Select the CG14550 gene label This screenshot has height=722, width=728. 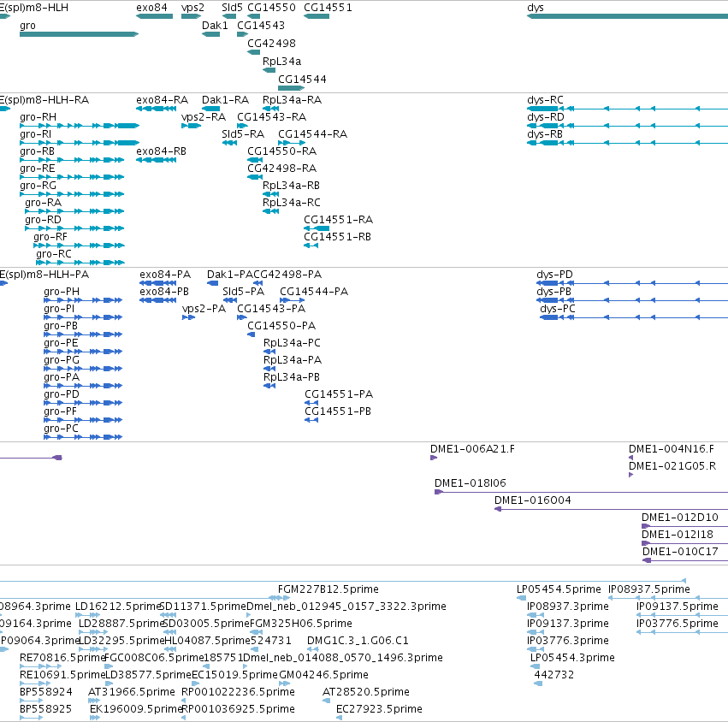coord(271,8)
